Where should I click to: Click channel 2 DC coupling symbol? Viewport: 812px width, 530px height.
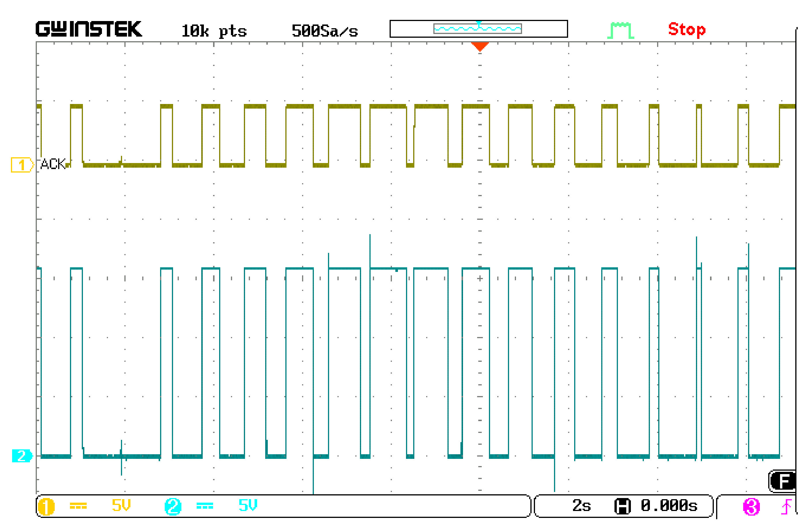coord(205,506)
